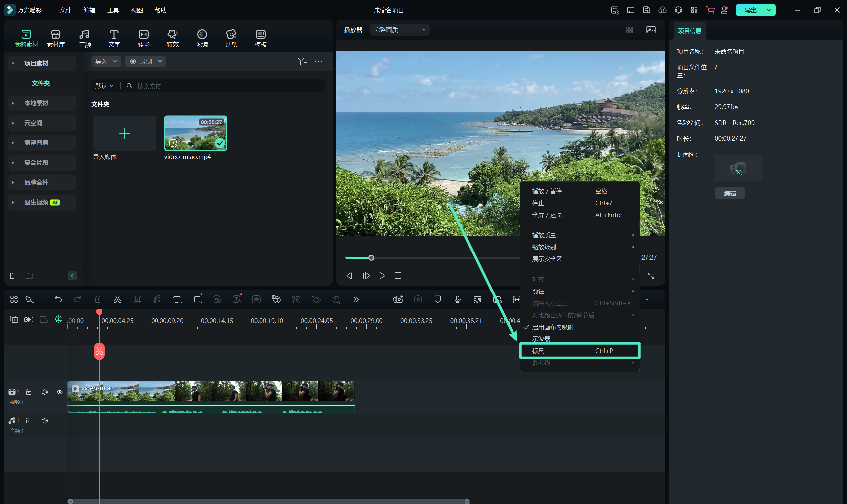Click the split scissors tool in the toolbar
This screenshot has height=504, width=847.
tap(117, 299)
